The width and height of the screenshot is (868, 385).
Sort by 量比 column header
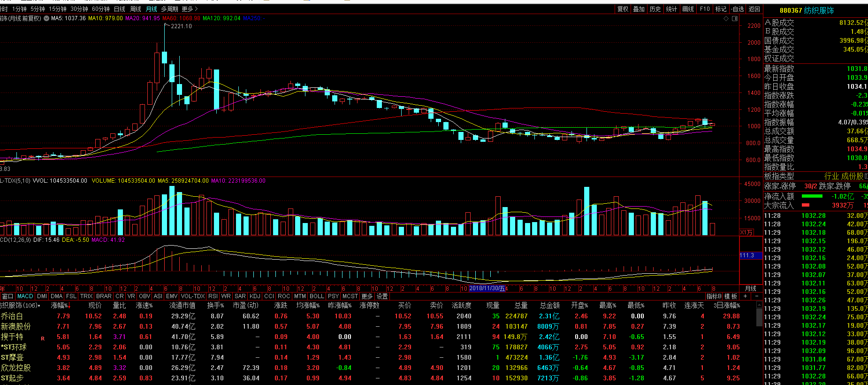pos(120,306)
